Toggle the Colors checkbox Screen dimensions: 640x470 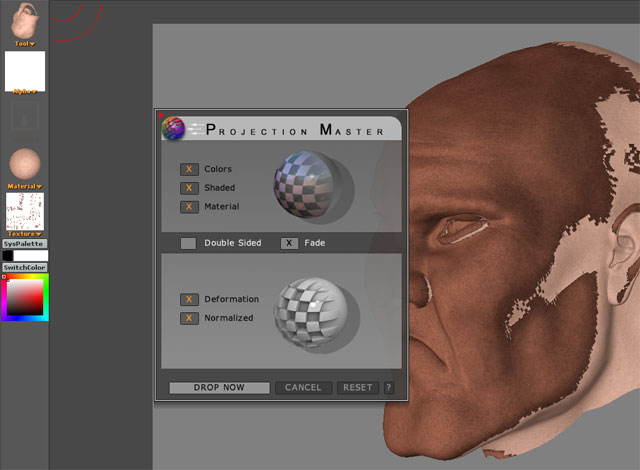point(189,169)
